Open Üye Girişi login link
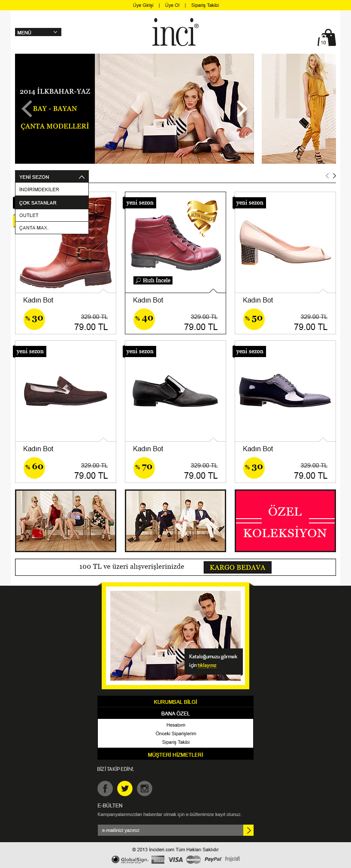 pyautogui.click(x=143, y=5)
